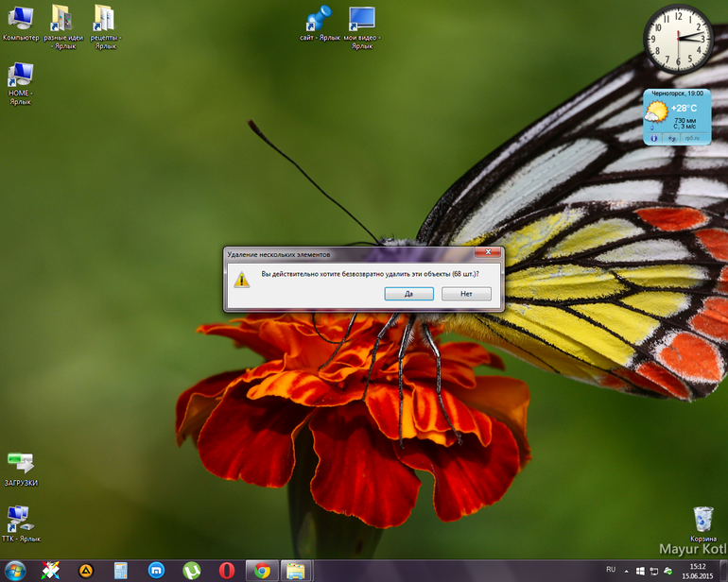Select the ЗАГРУЗКИ desktop shortcut
The image size is (728, 582).
pyautogui.click(x=21, y=470)
